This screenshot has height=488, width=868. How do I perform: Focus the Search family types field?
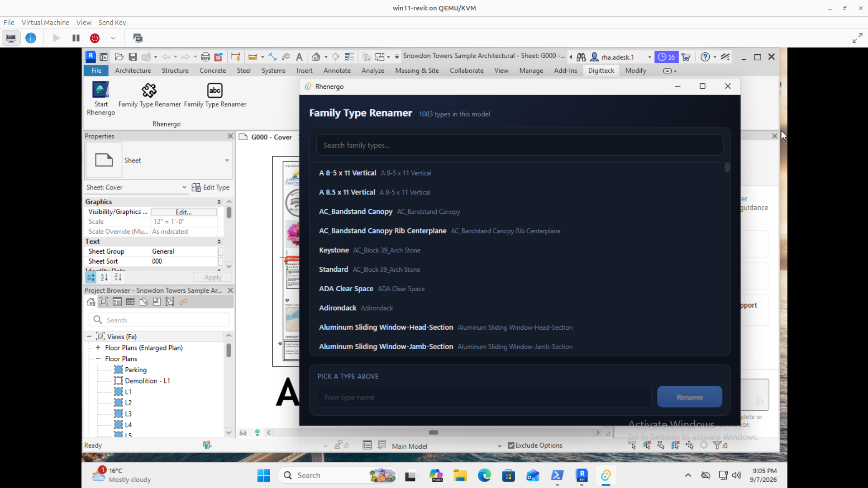(520, 145)
